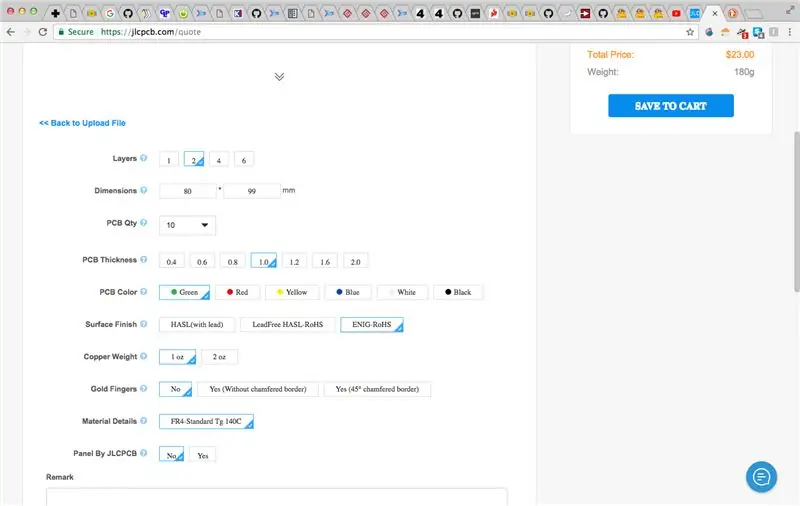
Task: Pick Green PCB color
Action: pos(184,292)
